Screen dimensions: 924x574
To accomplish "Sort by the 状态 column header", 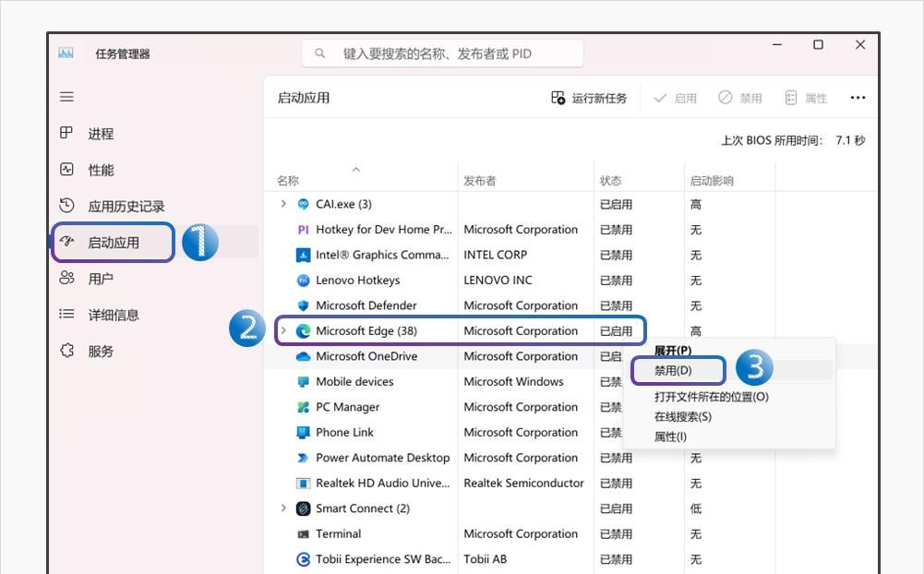I will (610, 180).
